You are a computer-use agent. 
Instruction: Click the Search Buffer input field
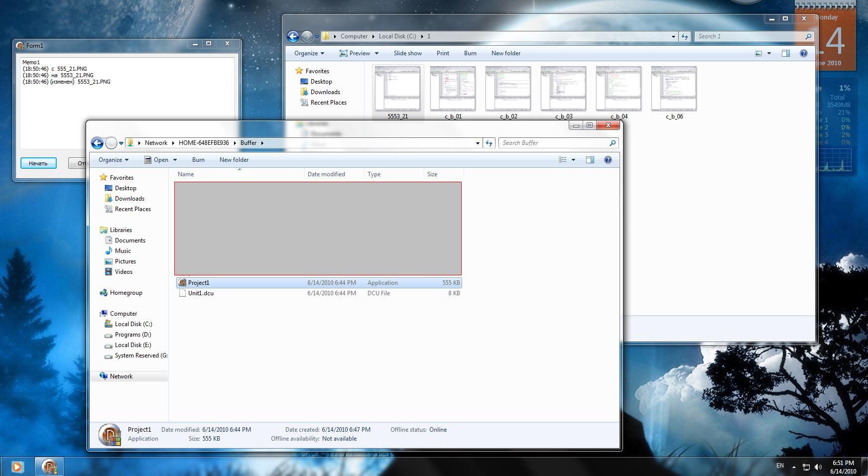pyautogui.click(x=553, y=143)
